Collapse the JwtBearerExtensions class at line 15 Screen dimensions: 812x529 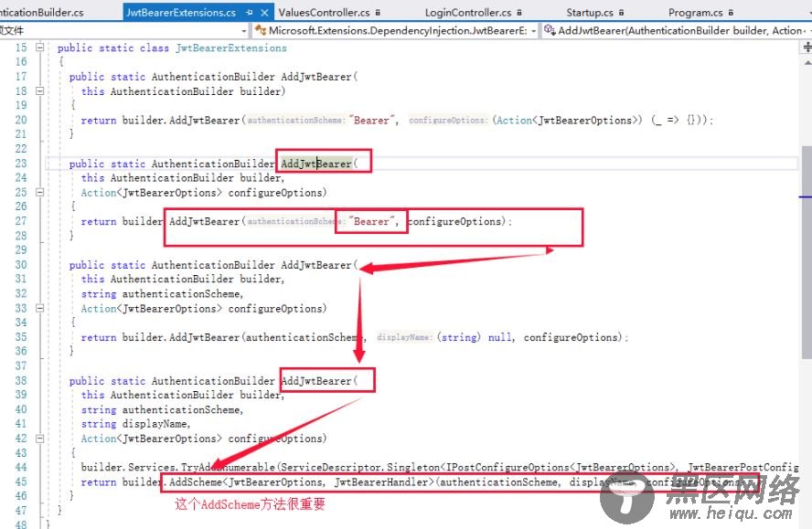pyautogui.click(x=40, y=48)
